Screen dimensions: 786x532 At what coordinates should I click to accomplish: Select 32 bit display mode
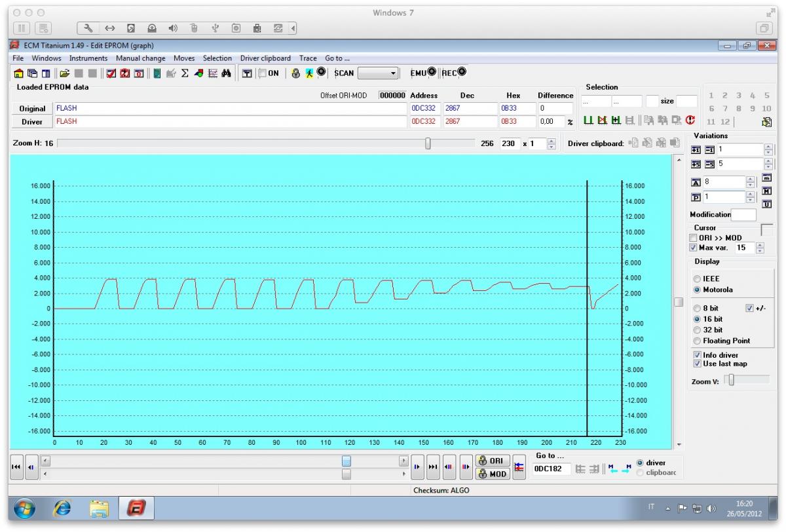pyautogui.click(x=698, y=330)
